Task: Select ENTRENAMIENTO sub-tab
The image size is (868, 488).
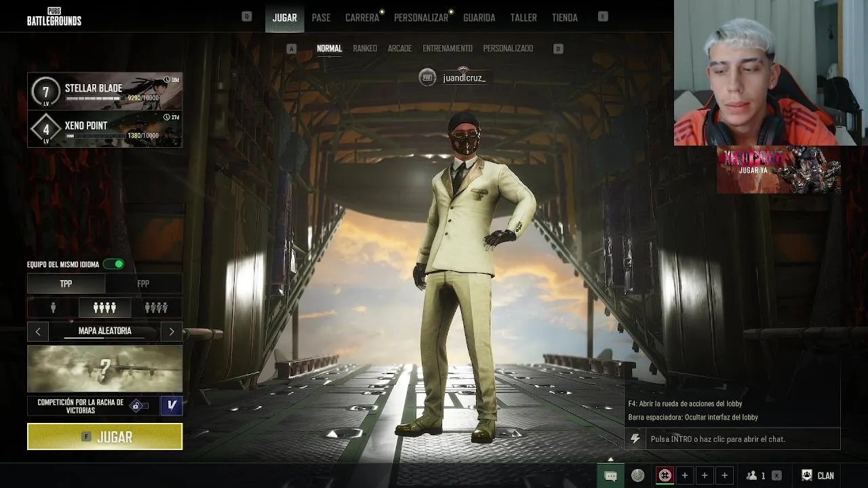Action: (448, 49)
